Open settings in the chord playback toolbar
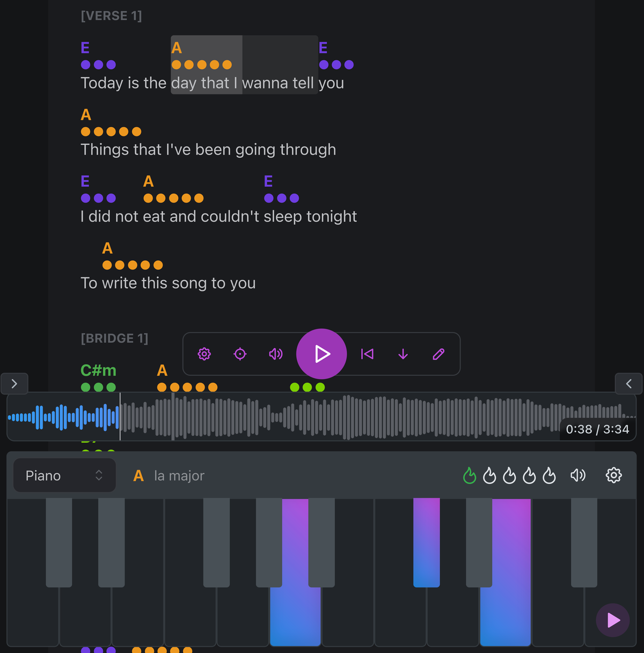The image size is (644, 653). (204, 354)
